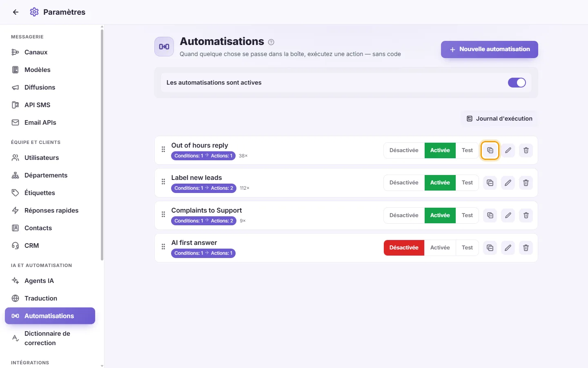
Task: Click the sidebar vertical scrollbar
Action: coord(102,145)
